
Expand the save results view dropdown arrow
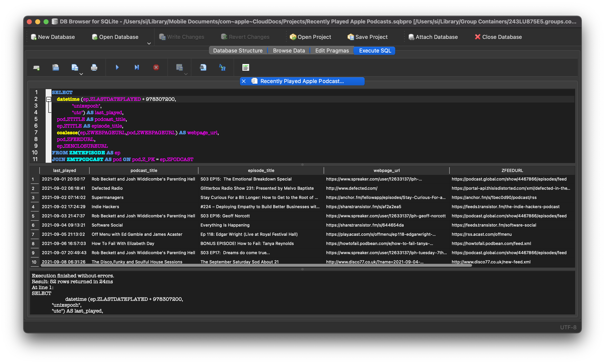click(186, 74)
